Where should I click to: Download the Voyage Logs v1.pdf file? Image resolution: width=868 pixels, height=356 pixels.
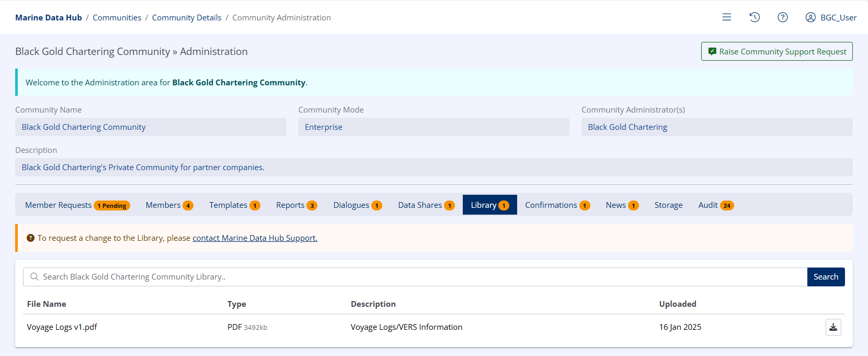pyautogui.click(x=833, y=327)
